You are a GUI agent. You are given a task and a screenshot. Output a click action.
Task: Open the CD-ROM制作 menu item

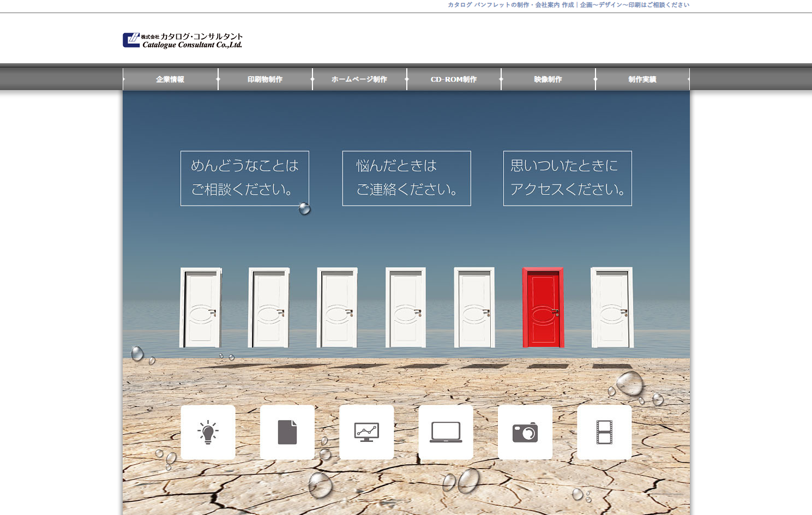(x=454, y=79)
